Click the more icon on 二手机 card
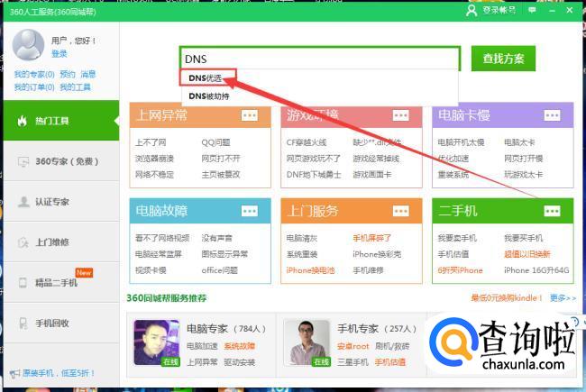This screenshot has width=586, height=392. 552,211
